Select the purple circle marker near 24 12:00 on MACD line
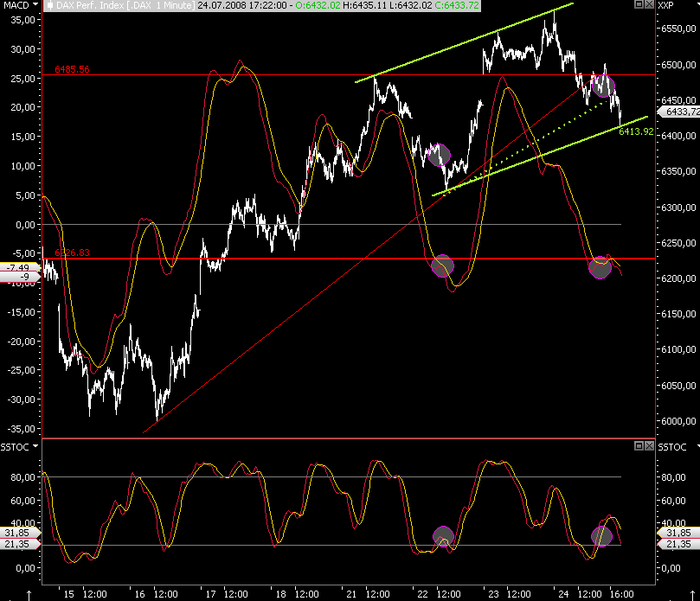 click(x=600, y=267)
